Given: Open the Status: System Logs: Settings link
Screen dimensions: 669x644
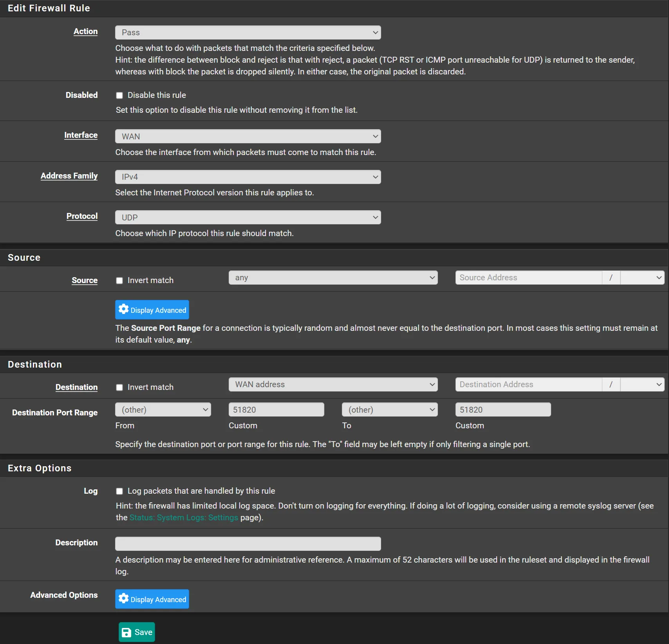Looking at the screenshot, I should (184, 518).
